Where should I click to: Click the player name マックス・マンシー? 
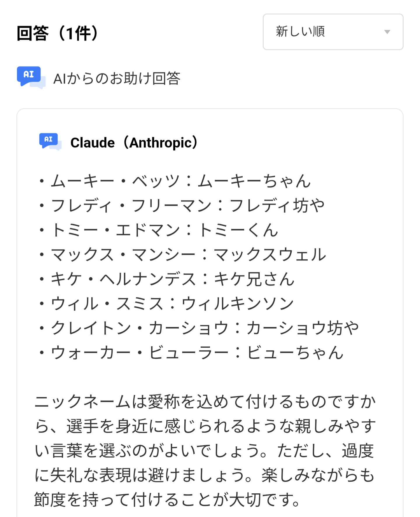[123, 255]
